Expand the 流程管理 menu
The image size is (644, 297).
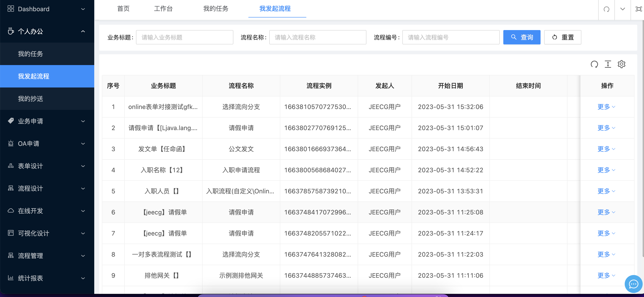coord(83,256)
